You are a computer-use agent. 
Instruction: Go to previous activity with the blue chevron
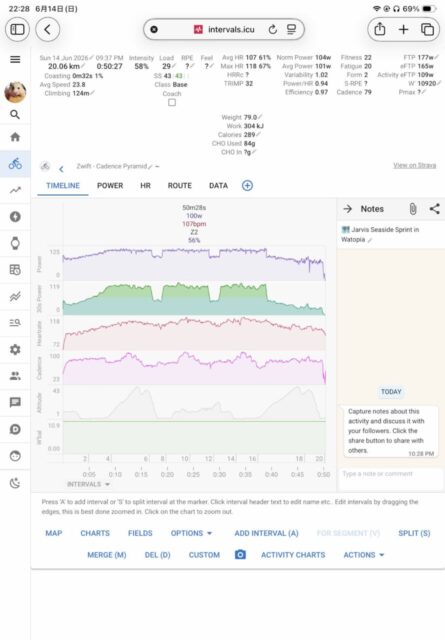61,169
